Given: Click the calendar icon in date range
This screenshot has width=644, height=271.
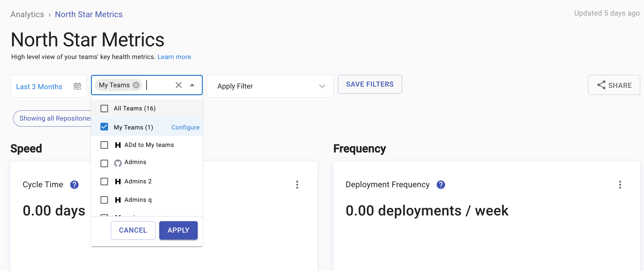Looking at the screenshot, I should (77, 86).
